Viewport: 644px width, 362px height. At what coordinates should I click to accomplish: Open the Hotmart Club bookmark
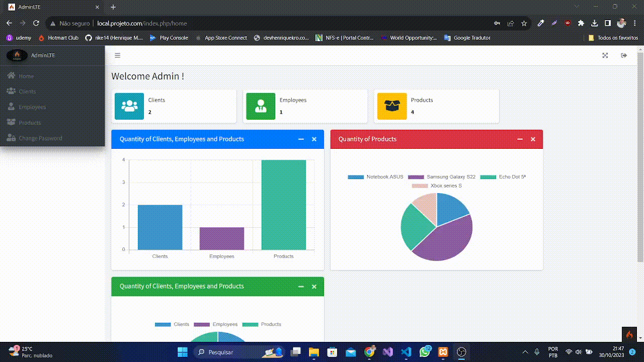point(58,38)
